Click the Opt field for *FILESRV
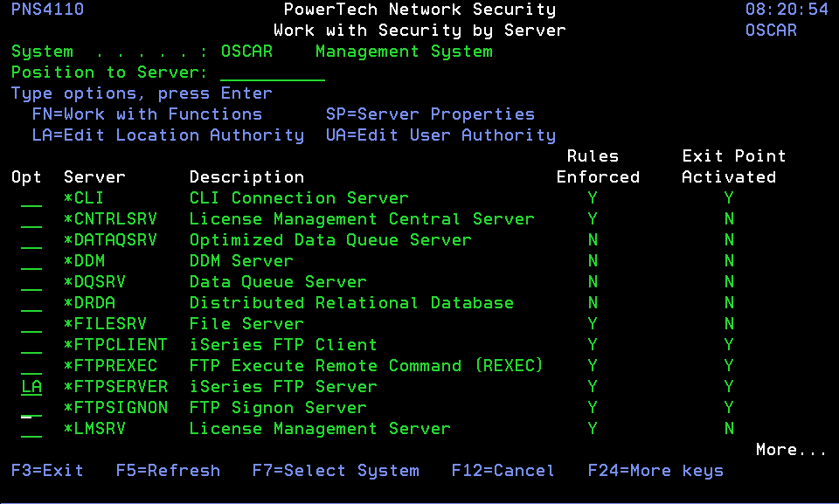This screenshot has height=504, width=839. (31, 324)
